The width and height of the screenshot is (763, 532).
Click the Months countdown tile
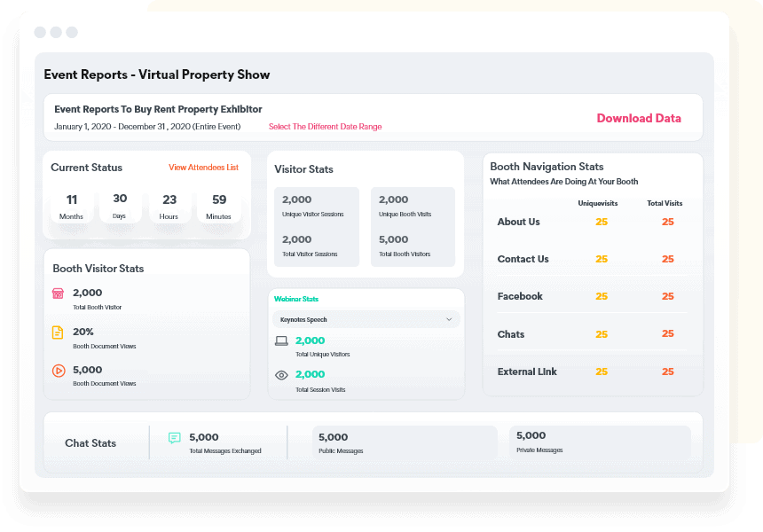[x=72, y=206]
